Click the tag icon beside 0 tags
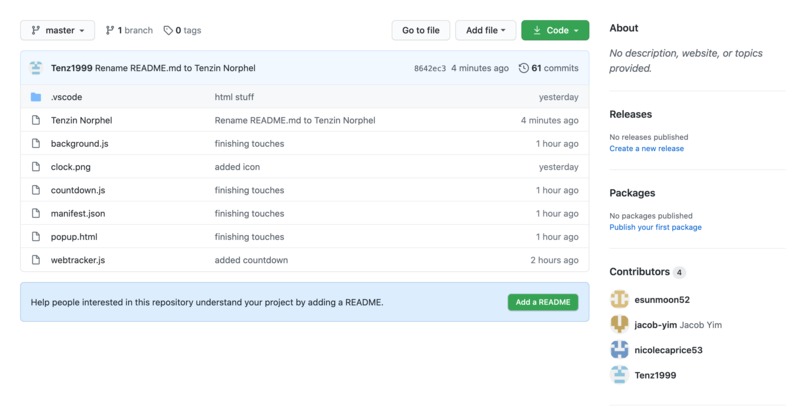806x408 pixels. pyautogui.click(x=168, y=30)
